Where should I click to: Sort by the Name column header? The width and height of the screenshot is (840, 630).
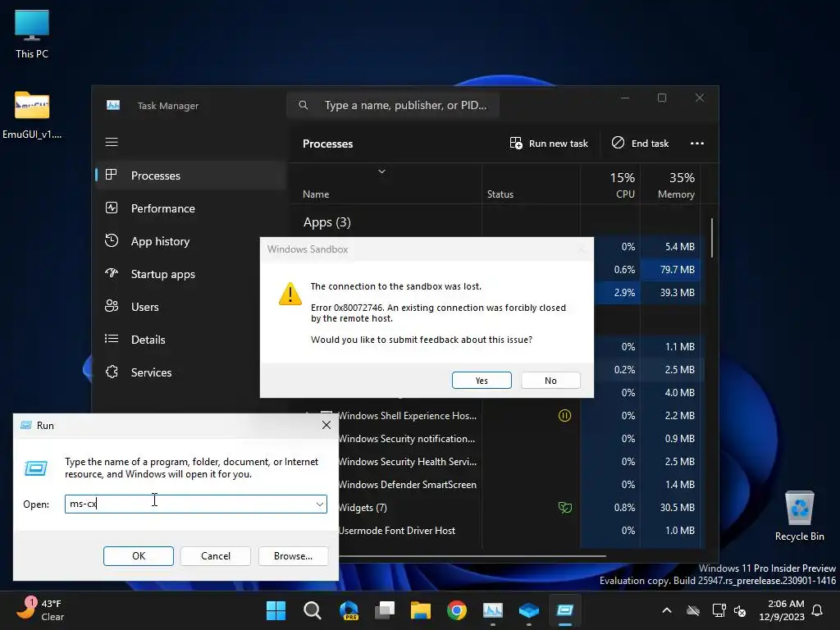click(386, 184)
